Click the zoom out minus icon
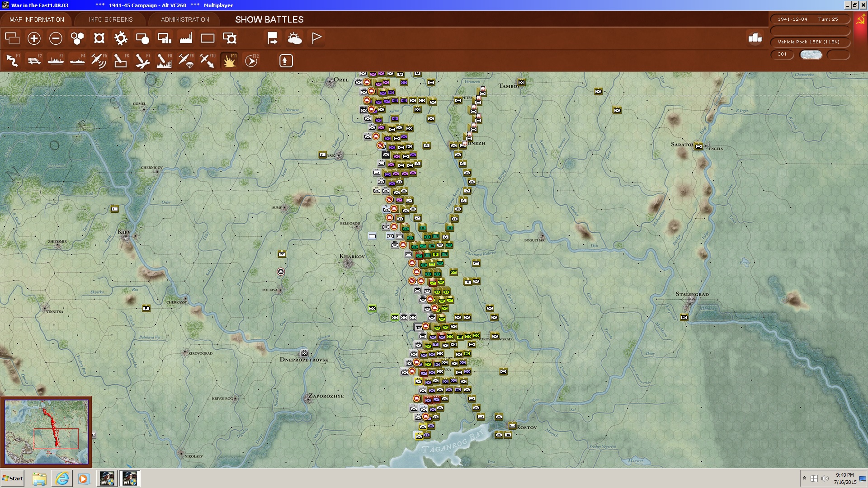 (x=56, y=38)
